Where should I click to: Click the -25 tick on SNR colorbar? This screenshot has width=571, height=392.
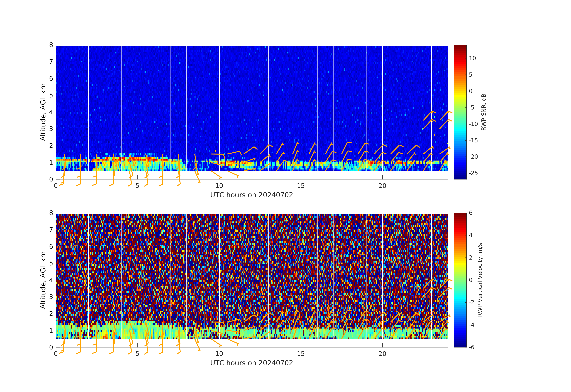coord(473,173)
